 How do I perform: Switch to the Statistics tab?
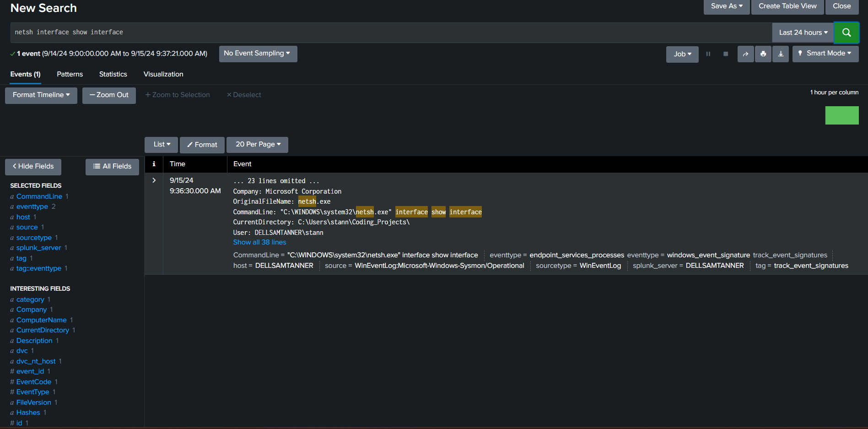tap(113, 74)
